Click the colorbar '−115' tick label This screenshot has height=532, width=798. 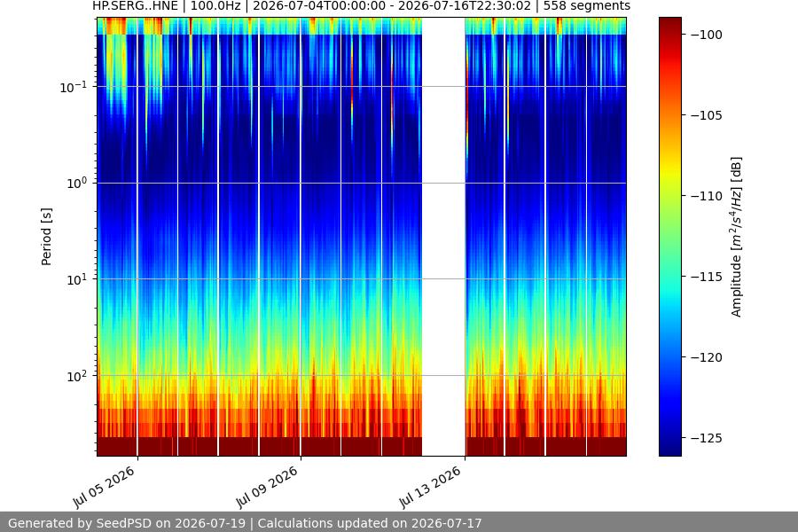(707, 277)
